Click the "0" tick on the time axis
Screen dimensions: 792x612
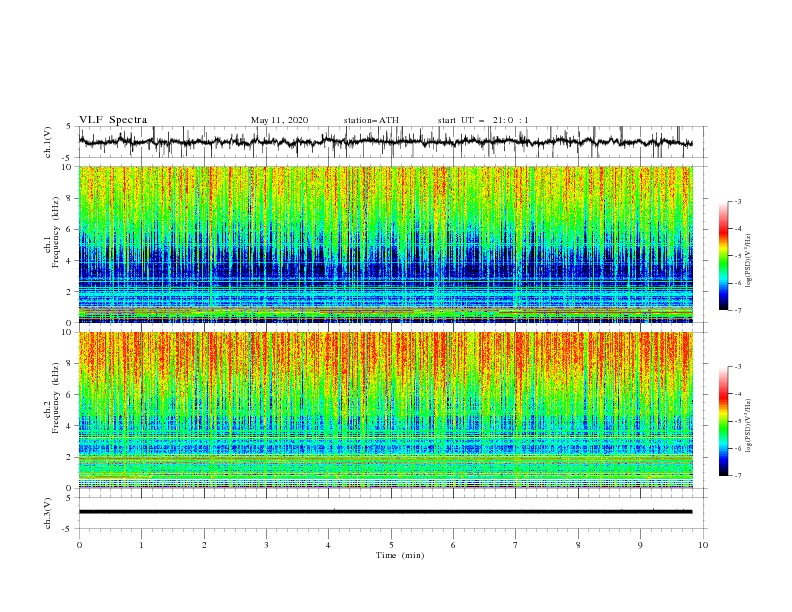coord(79,545)
